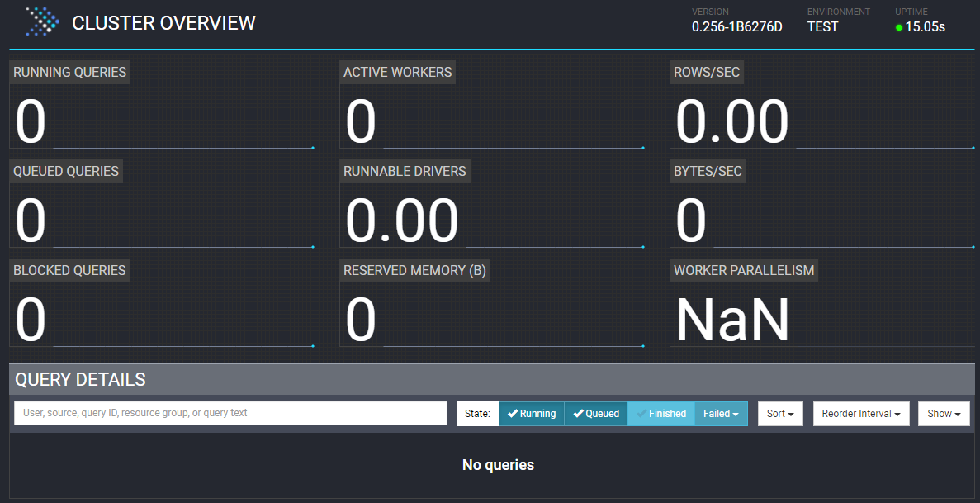Click the BLOCKED QUERIES label
This screenshot has width=980, height=503.
click(69, 270)
